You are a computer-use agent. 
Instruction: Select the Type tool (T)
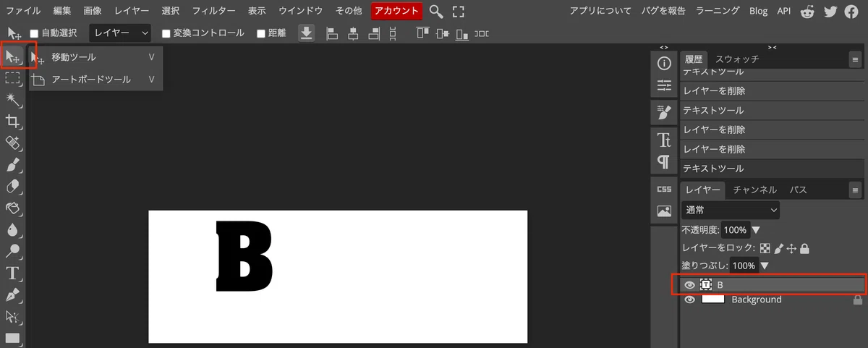pyautogui.click(x=12, y=273)
